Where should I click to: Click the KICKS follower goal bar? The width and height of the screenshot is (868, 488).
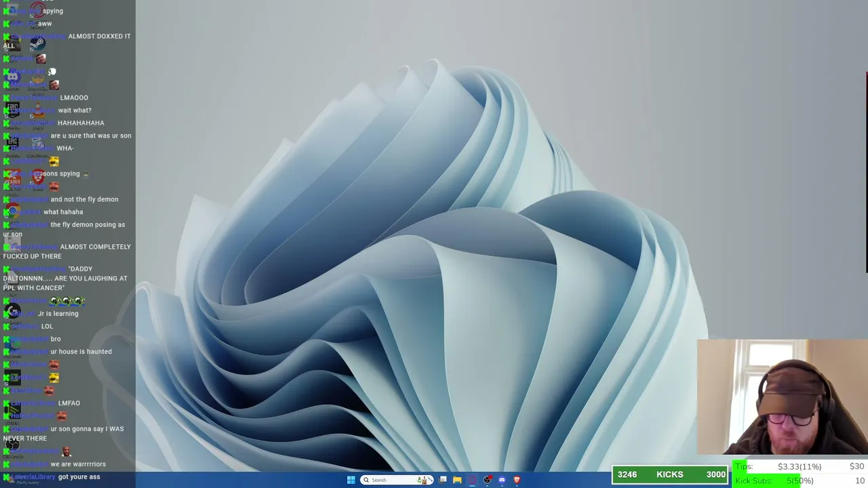tap(669, 474)
